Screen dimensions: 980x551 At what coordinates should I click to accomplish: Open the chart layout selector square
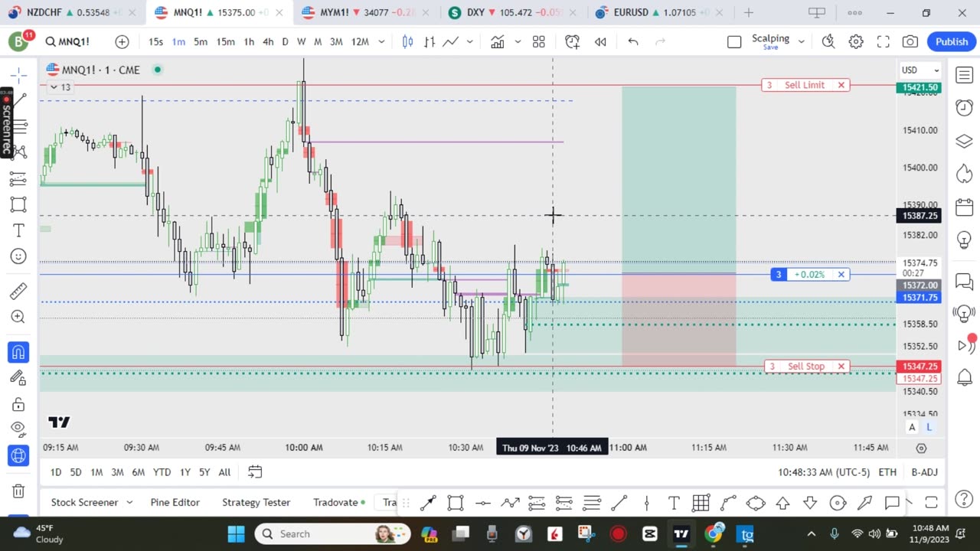(734, 41)
